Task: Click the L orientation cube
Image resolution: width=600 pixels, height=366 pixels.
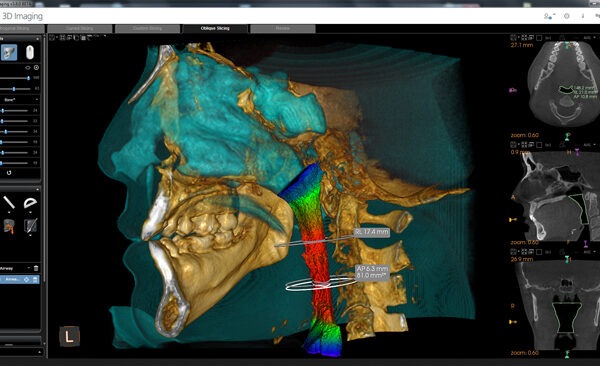Action: pos(69,337)
